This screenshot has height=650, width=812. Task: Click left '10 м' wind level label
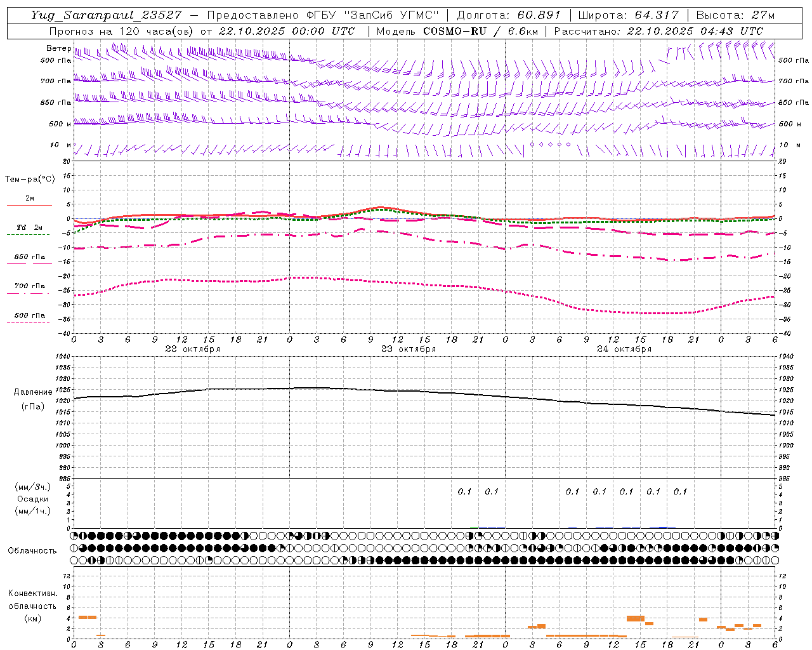pyautogui.click(x=61, y=145)
